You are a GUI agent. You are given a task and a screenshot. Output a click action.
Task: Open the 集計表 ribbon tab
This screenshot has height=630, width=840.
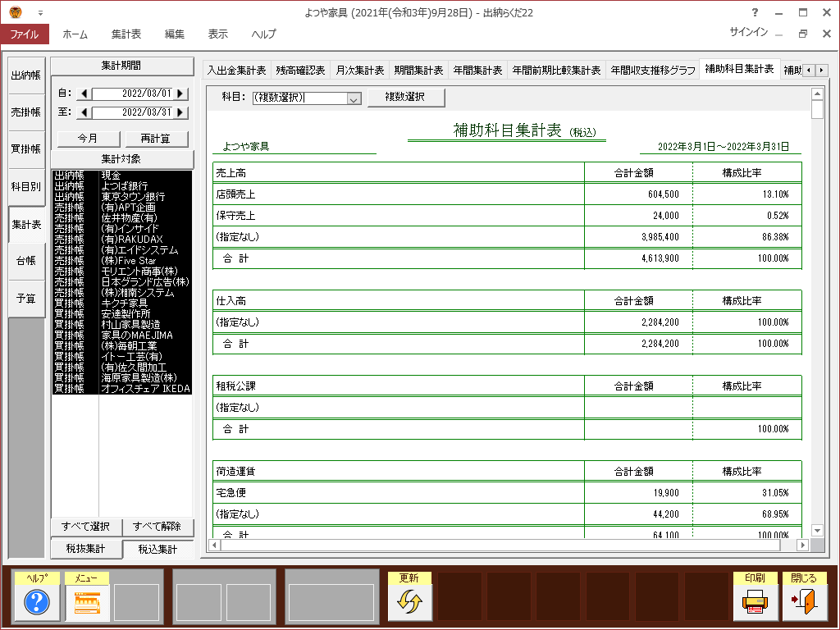click(x=126, y=34)
